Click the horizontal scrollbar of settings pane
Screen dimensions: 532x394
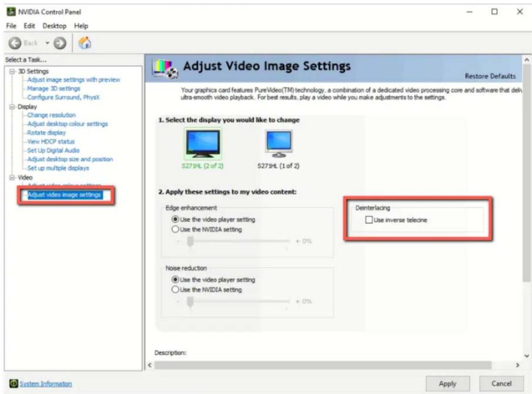[323, 365]
